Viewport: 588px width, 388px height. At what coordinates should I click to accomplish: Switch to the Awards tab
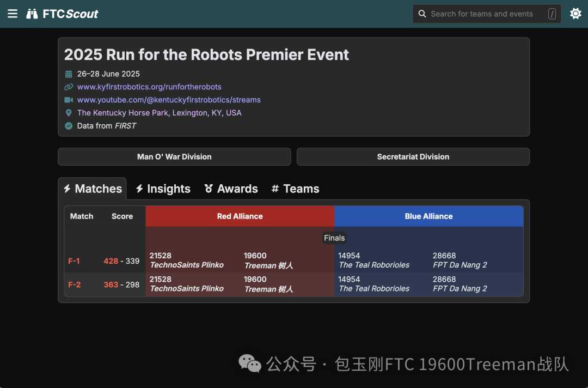(231, 189)
